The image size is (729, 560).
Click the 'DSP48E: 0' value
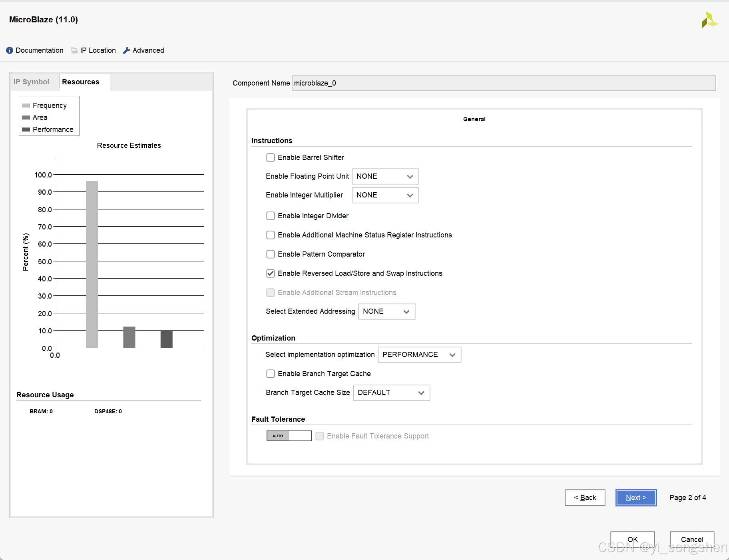[x=108, y=411]
